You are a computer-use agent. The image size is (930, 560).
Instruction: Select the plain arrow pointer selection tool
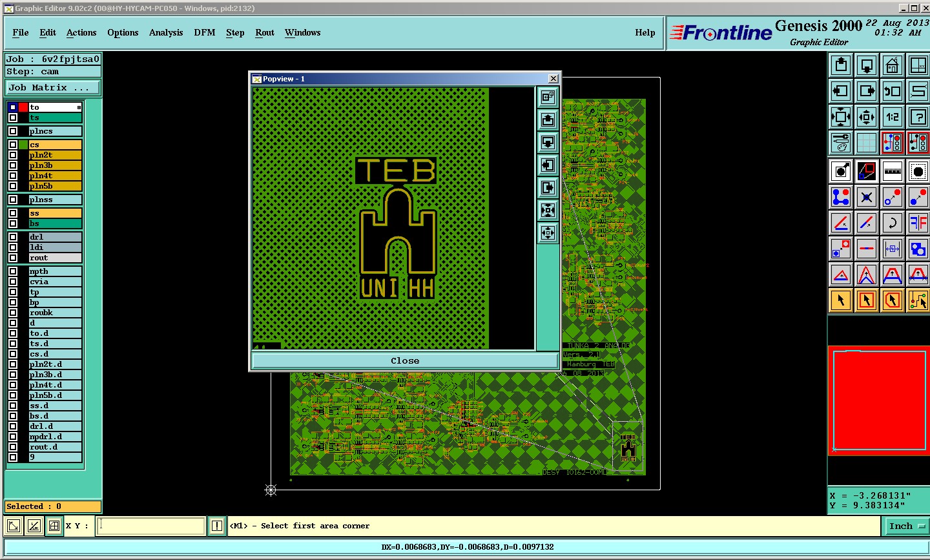[841, 300]
